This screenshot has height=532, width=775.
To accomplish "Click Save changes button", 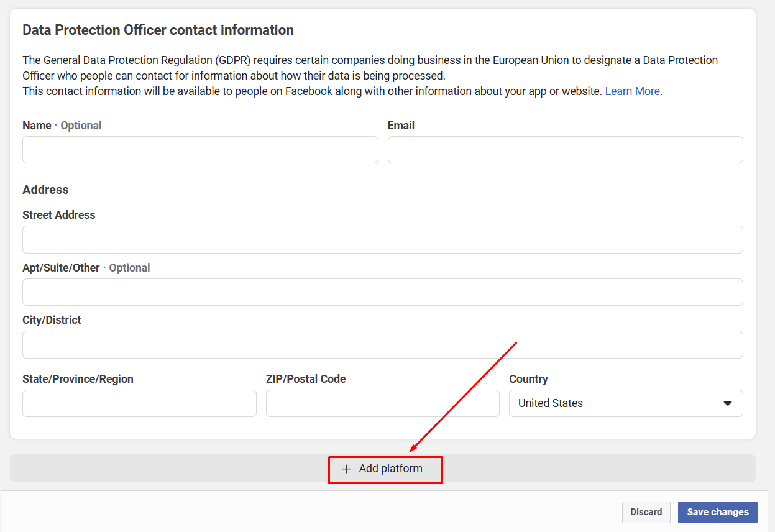I will pyautogui.click(x=718, y=512).
